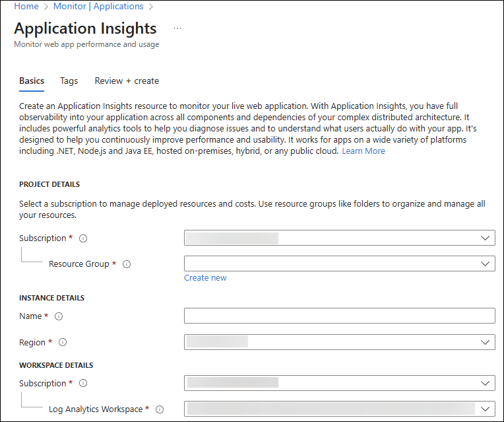The height and width of the screenshot is (422, 504).
Task: Click info icon next to Log Analytics Workspace
Action: [x=160, y=409]
